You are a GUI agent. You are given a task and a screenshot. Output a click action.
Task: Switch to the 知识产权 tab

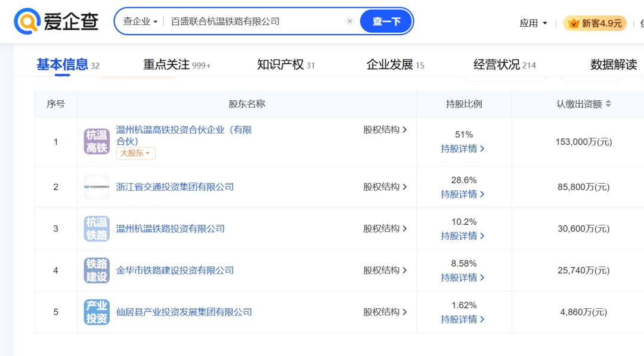(x=286, y=65)
